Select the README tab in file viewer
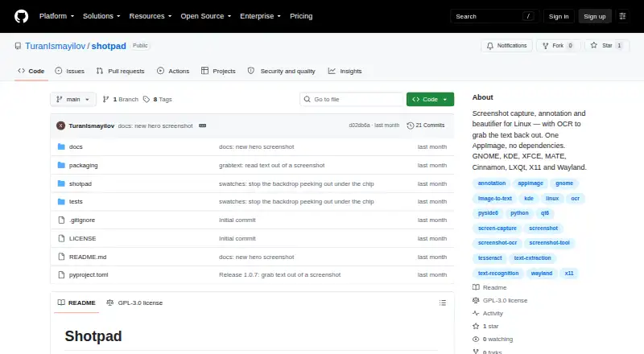The image size is (644, 354). pos(76,303)
